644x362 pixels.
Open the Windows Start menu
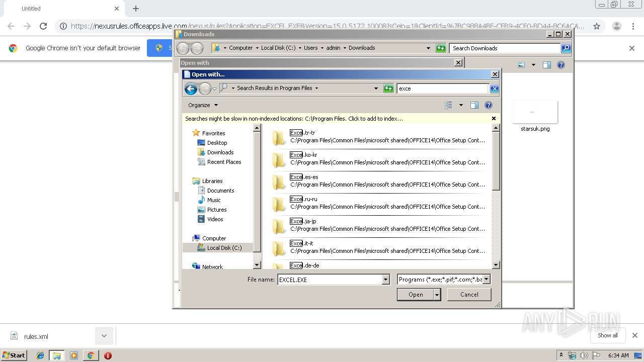[14, 355]
